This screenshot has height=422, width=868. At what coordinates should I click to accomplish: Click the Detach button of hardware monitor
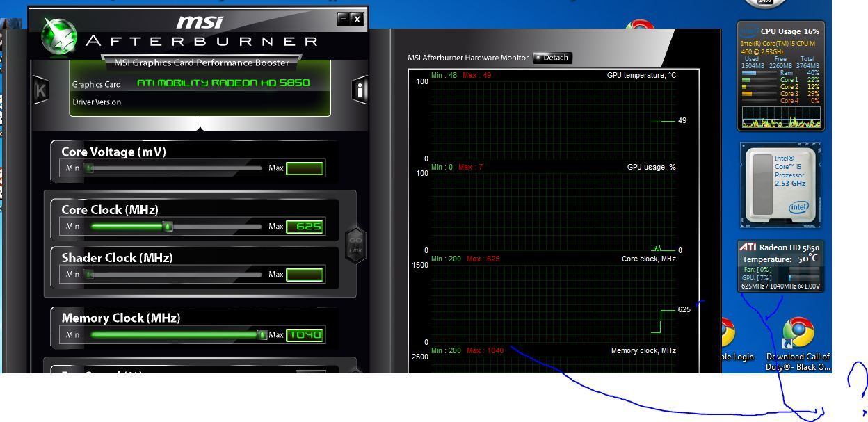(x=552, y=58)
